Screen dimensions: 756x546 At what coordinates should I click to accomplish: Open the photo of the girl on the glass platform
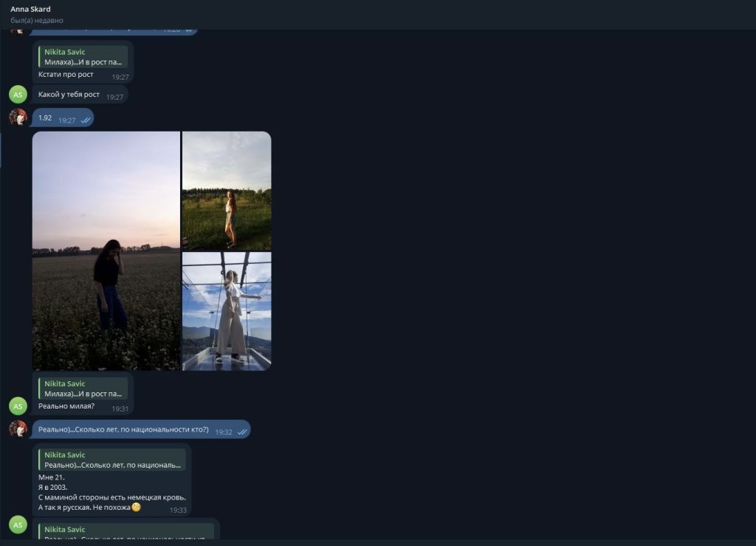point(227,311)
